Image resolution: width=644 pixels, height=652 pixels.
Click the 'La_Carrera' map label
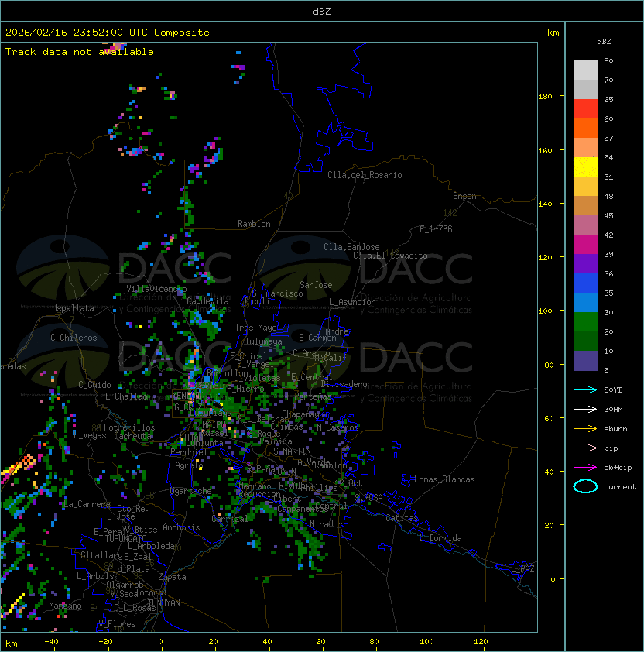87,504
